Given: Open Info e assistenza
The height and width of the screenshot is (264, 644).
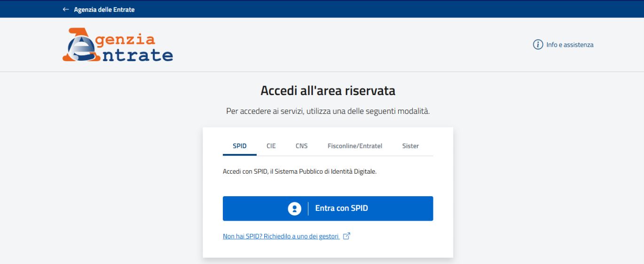Looking at the screenshot, I should (x=570, y=45).
